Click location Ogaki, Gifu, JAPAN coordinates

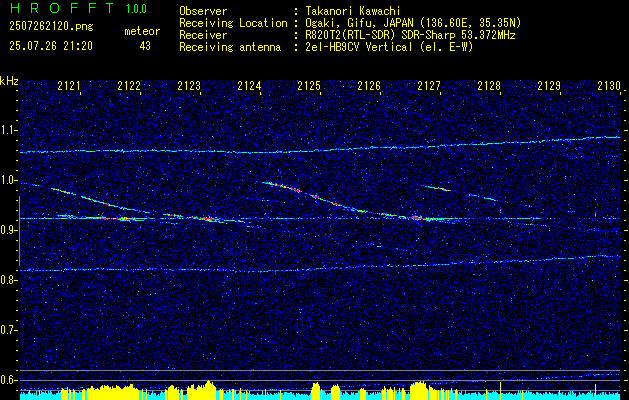click(413, 23)
